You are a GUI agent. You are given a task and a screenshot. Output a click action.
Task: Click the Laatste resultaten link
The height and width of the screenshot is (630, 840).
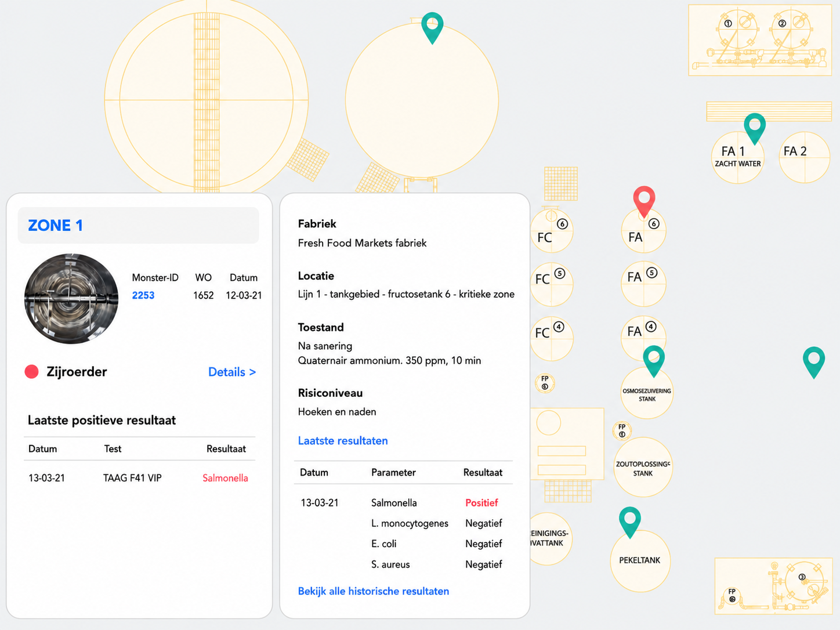343,441
